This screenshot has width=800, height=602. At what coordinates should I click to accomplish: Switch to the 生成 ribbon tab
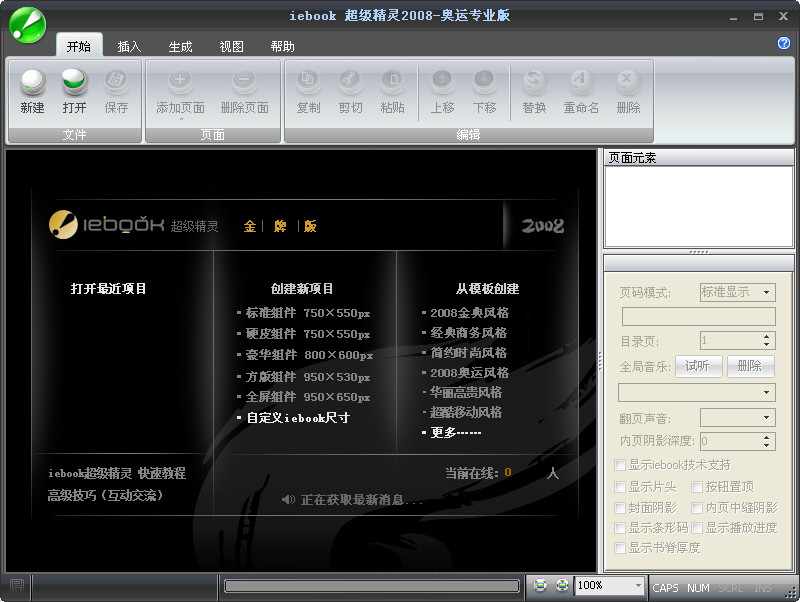[180, 46]
